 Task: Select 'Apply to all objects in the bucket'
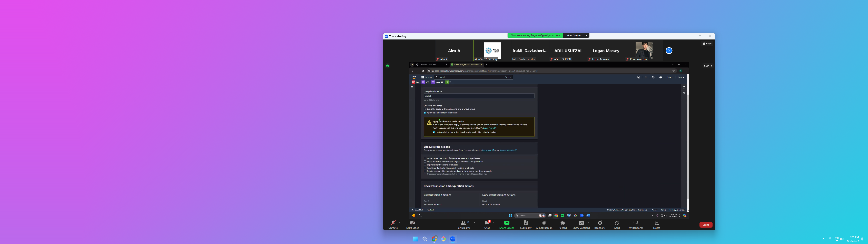pos(425,113)
